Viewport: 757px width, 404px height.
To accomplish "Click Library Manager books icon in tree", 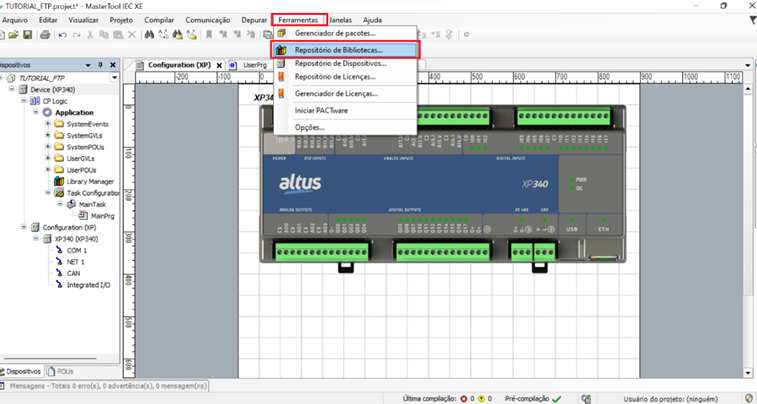I will [59, 181].
